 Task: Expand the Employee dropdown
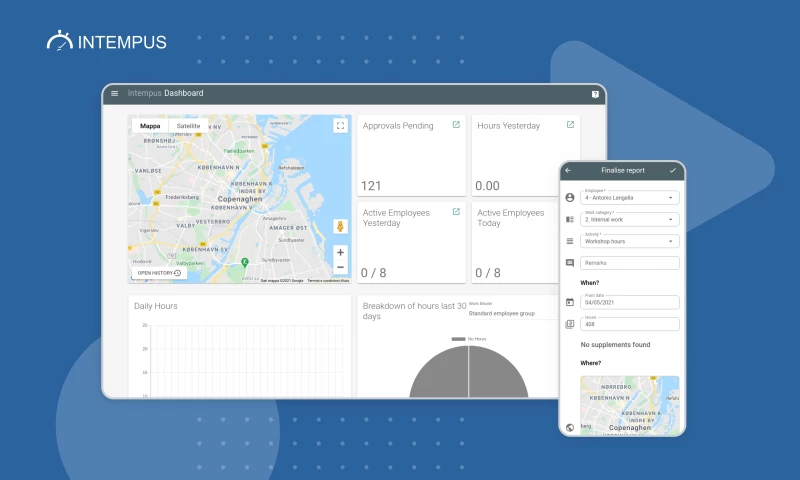(629, 197)
